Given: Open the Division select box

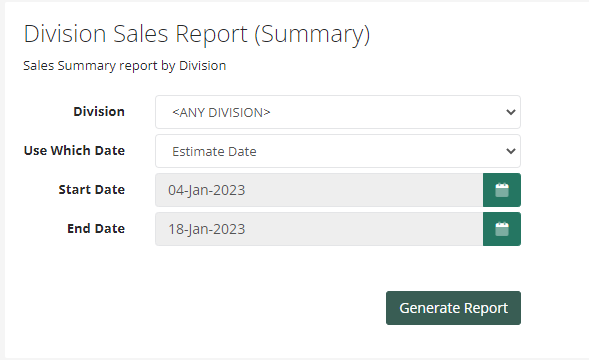Looking at the screenshot, I should 338,112.
